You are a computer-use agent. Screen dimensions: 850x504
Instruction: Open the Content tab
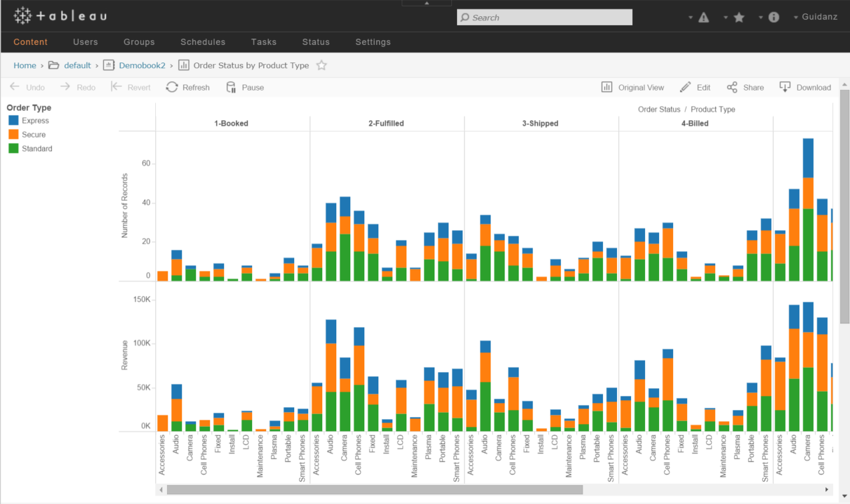[x=31, y=42]
